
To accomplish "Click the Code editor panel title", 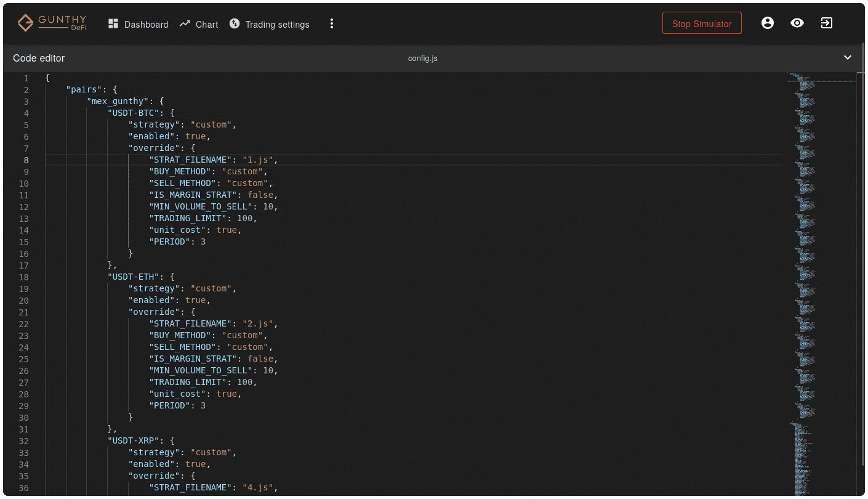I will tap(39, 59).
